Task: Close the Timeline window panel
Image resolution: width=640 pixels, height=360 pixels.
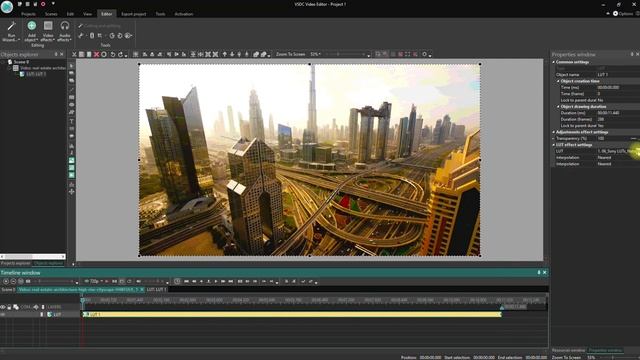Action: tap(544, 272)
